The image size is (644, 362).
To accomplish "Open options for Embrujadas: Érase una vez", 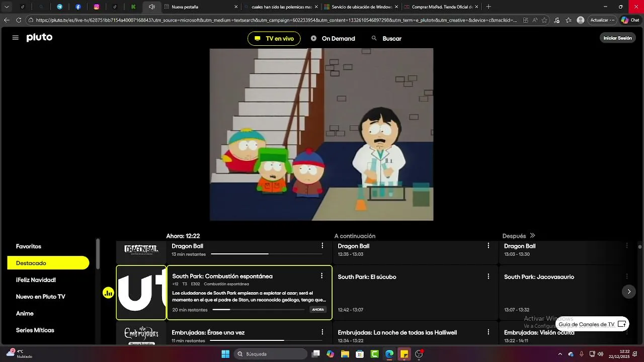I will click(x=322, y=332).
